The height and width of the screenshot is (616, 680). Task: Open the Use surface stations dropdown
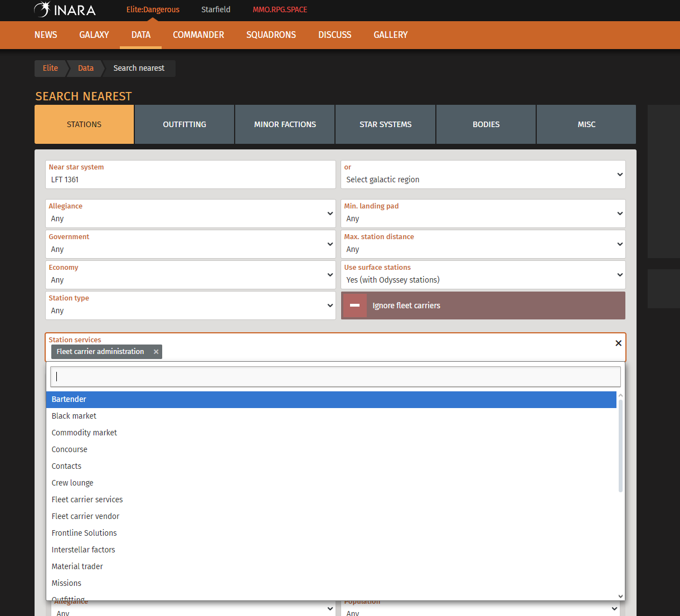(483, 275)
